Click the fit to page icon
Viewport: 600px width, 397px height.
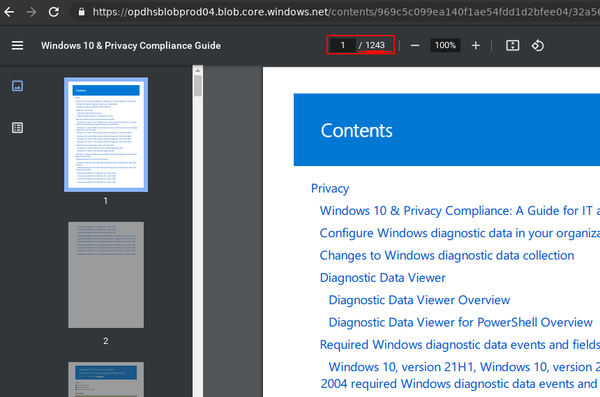(x=512, y=46)
